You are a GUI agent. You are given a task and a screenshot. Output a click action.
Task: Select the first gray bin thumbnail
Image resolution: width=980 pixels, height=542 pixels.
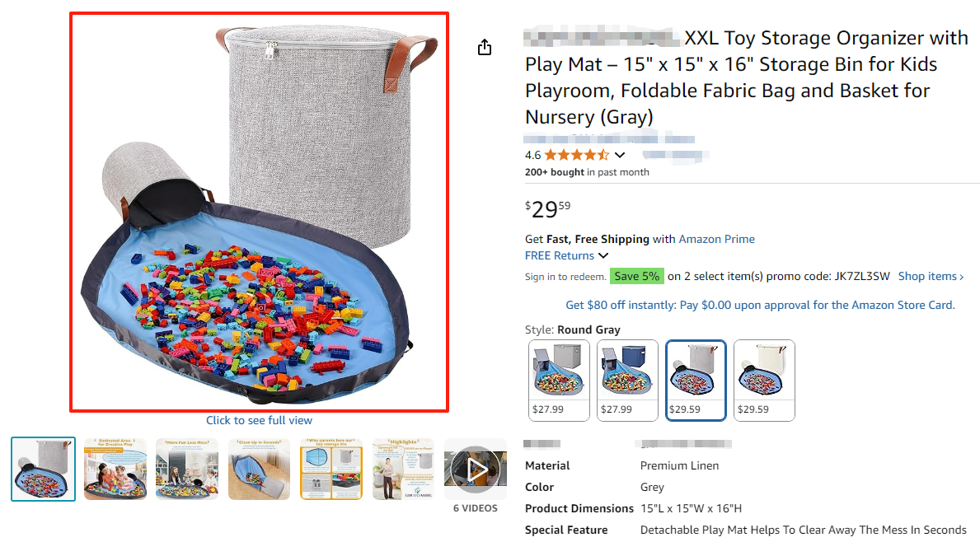tap(44, 469)
